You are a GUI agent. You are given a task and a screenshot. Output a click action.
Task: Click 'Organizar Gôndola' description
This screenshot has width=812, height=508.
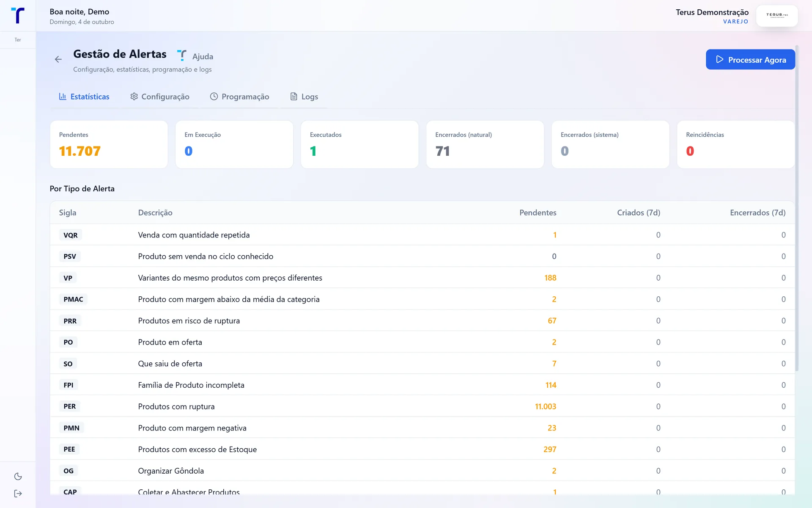[x=171, y=471]
